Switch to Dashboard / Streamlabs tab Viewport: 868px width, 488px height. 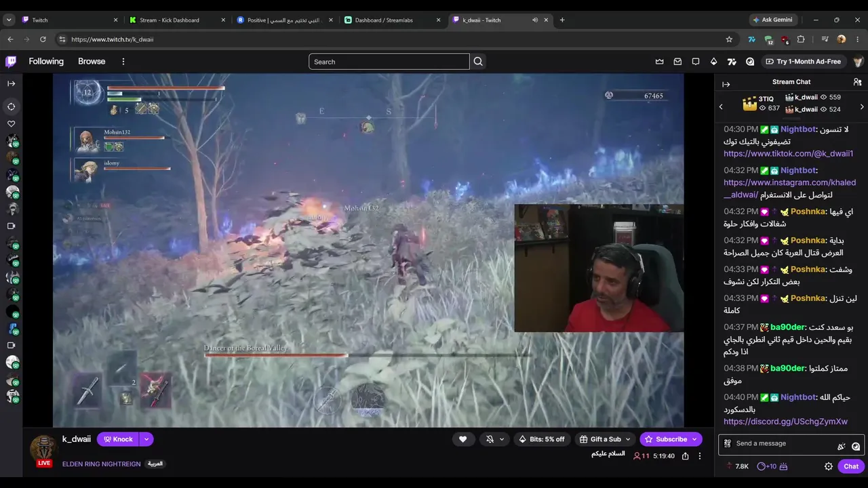point(392,20)
